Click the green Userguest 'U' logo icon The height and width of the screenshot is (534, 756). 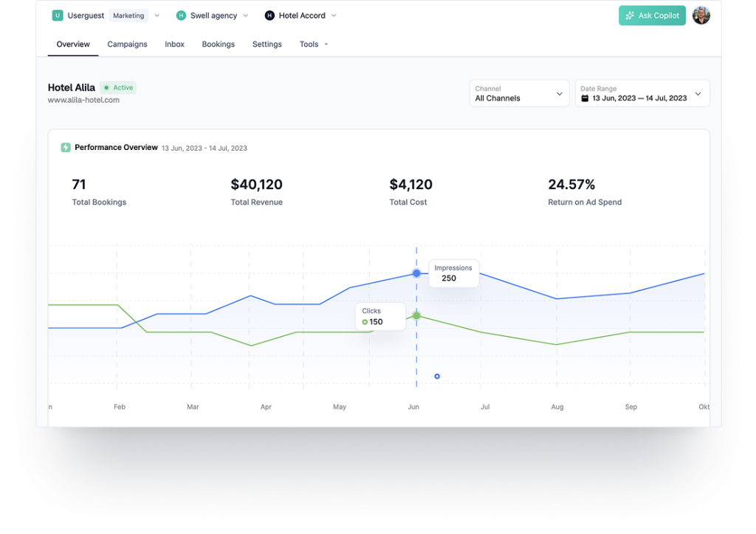pyautogui.click(x=58, y=16)
